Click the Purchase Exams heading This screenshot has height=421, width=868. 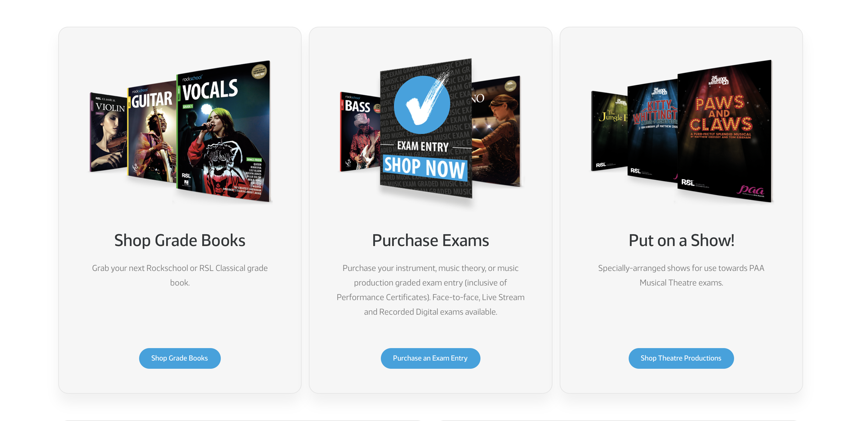click(x=430, y=241)
